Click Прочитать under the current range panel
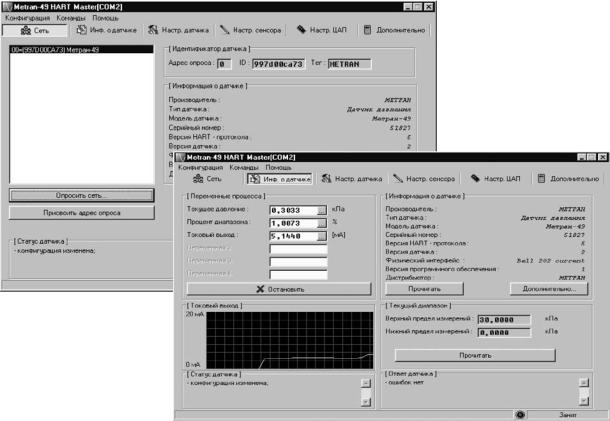The image size is (610, 421). 475,355
